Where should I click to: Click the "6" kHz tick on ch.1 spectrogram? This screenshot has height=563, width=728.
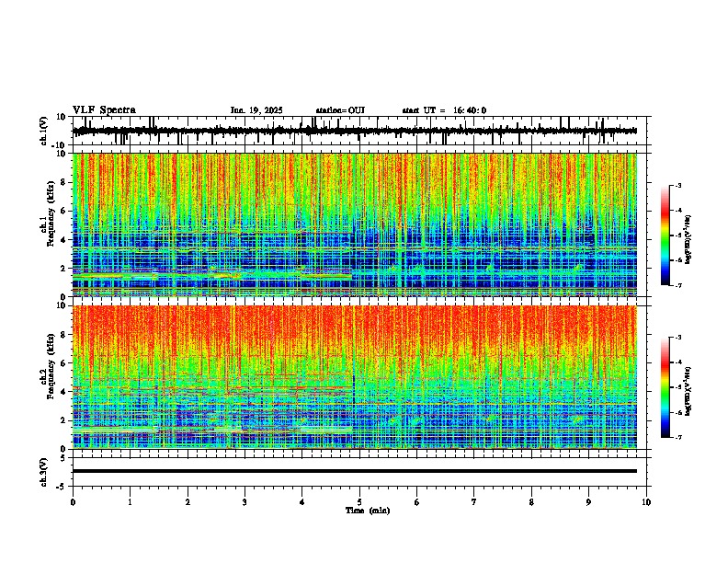pos(63,211)
